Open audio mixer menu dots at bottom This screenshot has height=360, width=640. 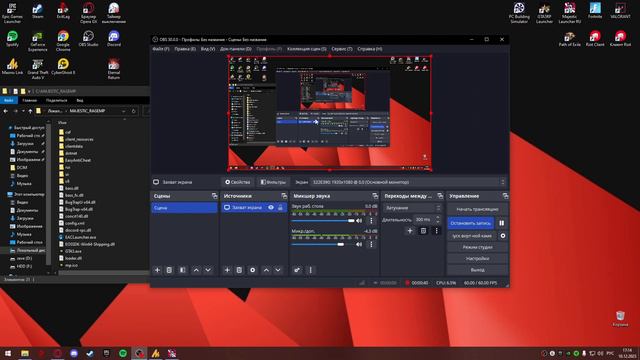311,270
